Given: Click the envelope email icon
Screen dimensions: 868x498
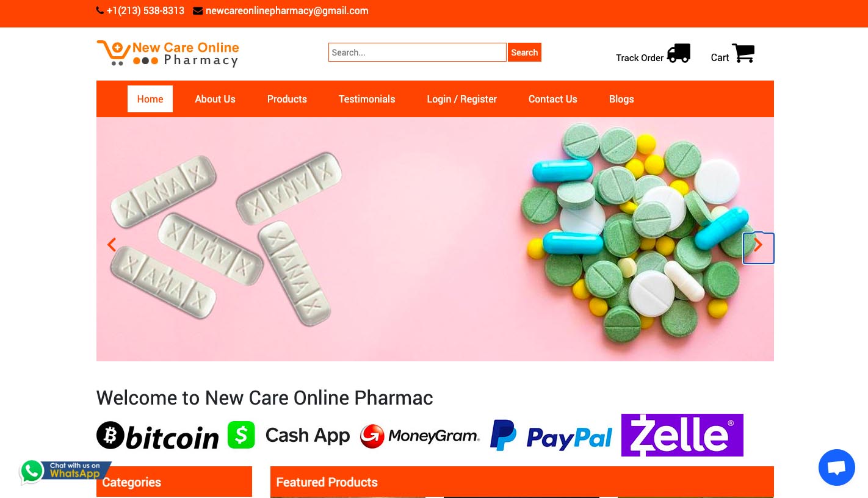Looking at the screenshot, I should [x=198, y=10].
